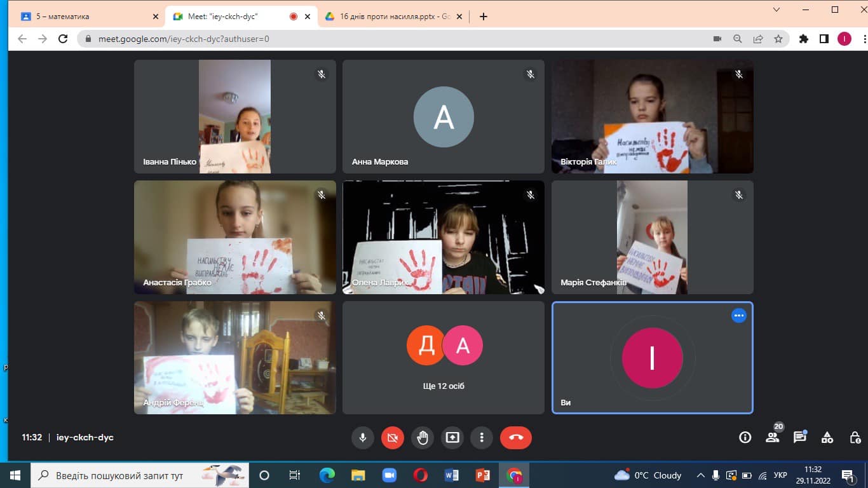The height and width of the screenshot is (488, 868).
Task: Toggle the microphone on or off
Action: click(363, 437)
